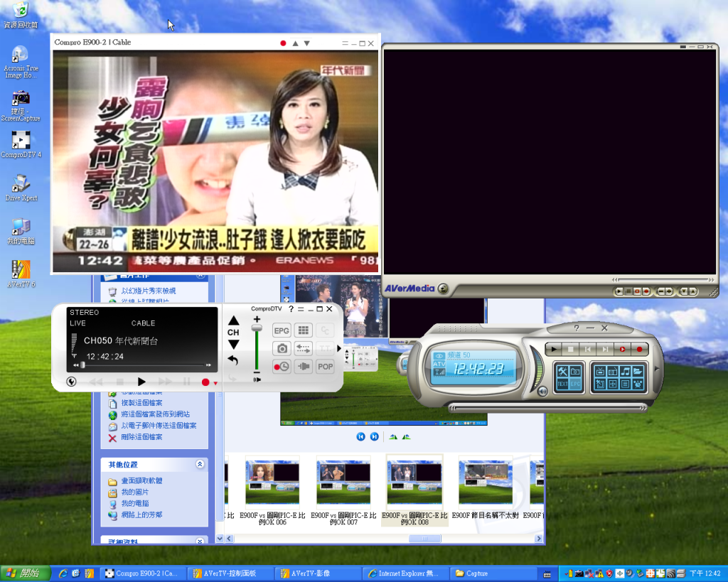Open the 開始 Start menu
The height and width of the screenshot is (582, 728).
pyautogui.click(x=25, y=573)
